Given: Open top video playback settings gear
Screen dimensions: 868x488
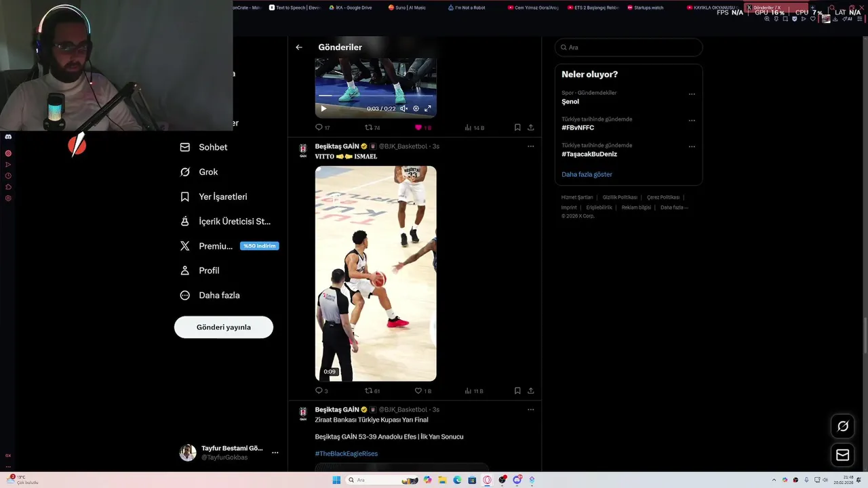Looking at the screenshot, I should 416,108.
